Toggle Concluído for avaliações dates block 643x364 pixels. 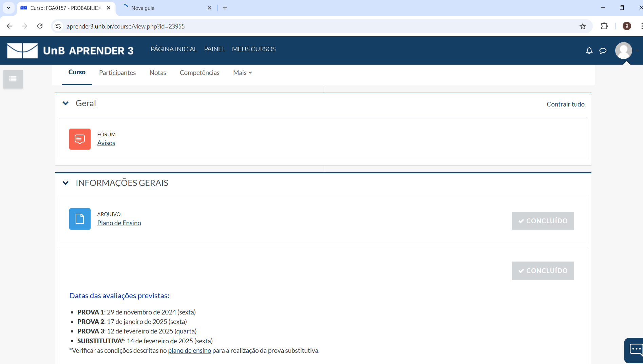click(x=543, y=271)
